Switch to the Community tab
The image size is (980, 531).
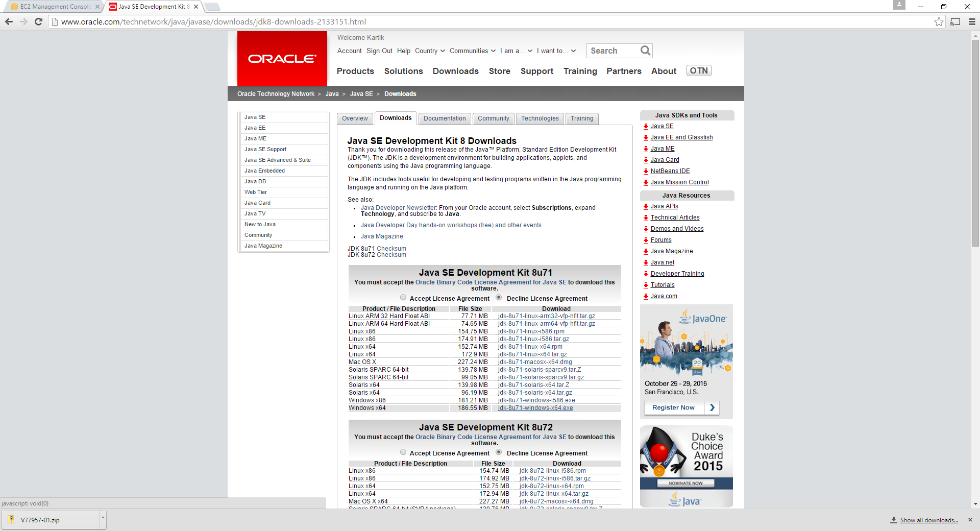click(x=494, y=118)
